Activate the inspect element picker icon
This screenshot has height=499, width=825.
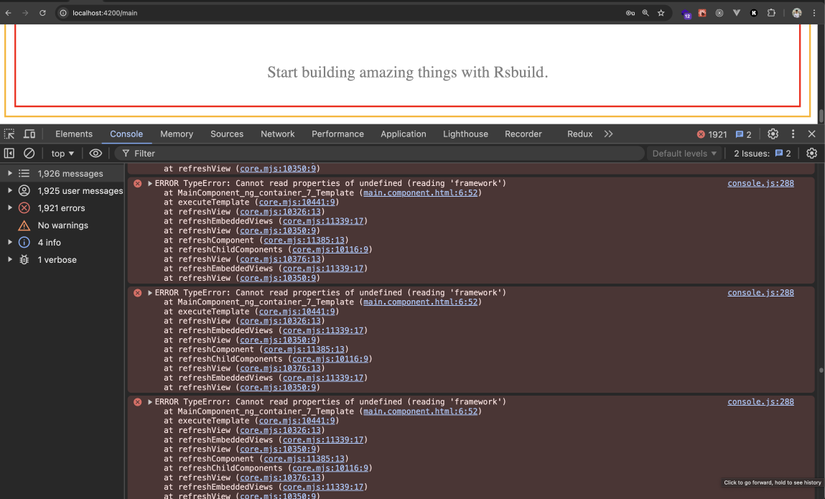click(9, 134)
